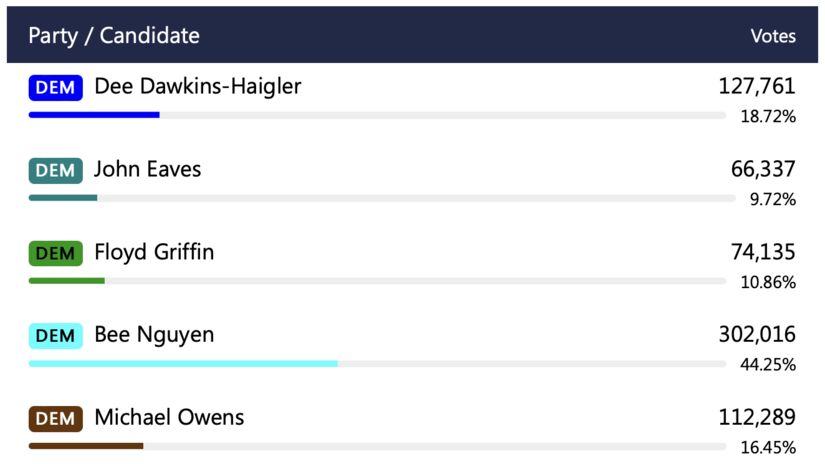Click Michael Owens' brown vote progress bar

[86, 445]
